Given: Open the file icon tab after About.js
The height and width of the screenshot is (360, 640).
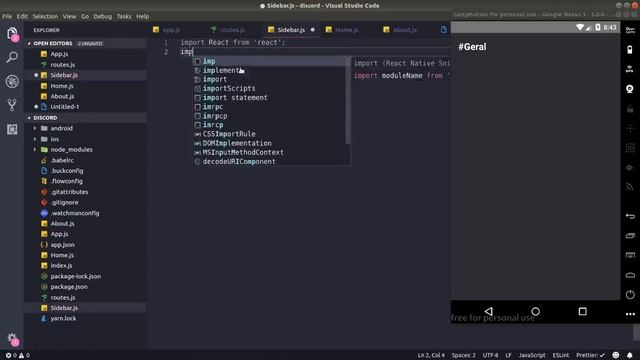Looking at the screenshot, I should tap(444, 29).
